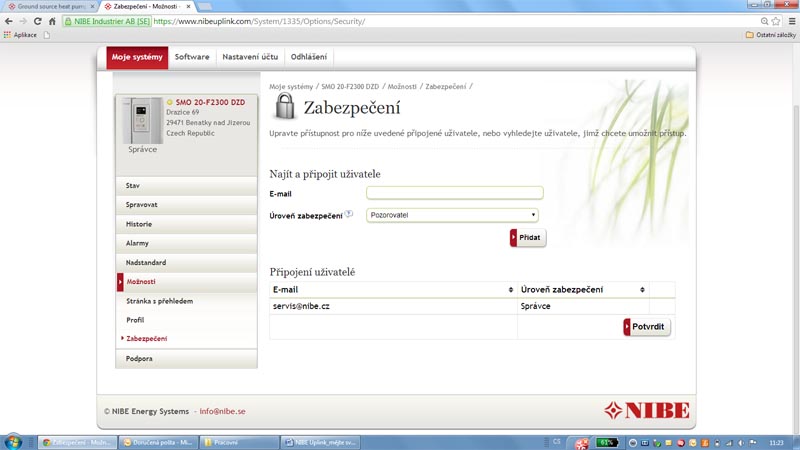Image resolution: width=800 pixels, height=450 pixels.
Task: Click info@nibe.se email link
Action: (222, 411)
